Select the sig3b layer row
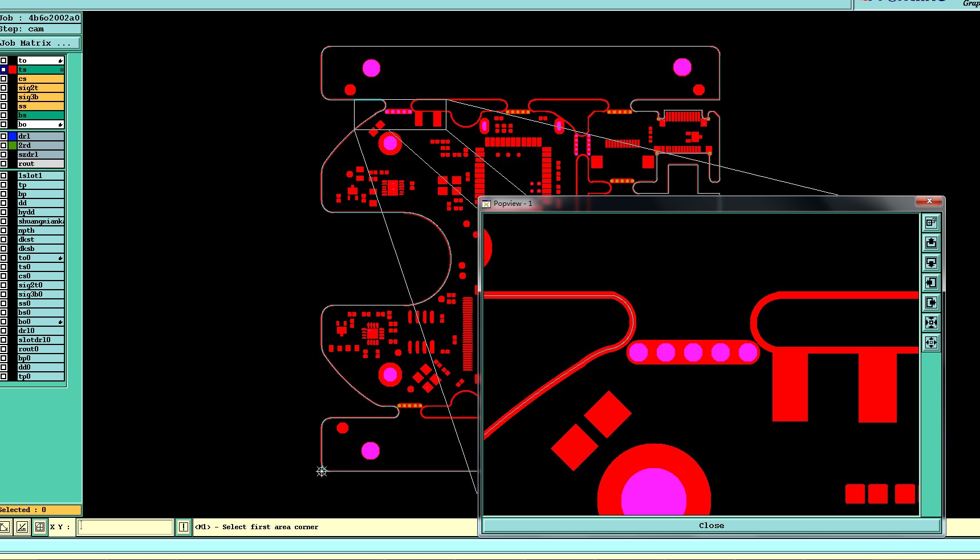 click(x=40, y=97)
